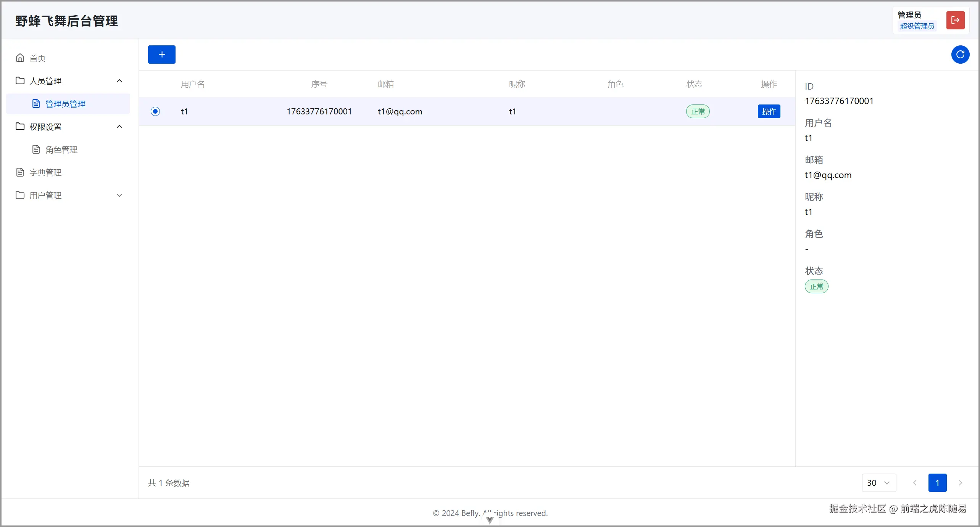Click the 操作 button in t1 row
980x527 pixels.
(769, 111)
